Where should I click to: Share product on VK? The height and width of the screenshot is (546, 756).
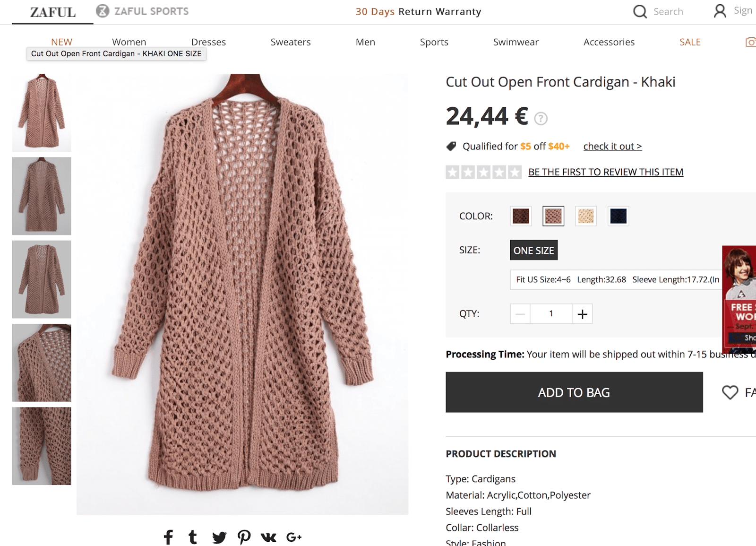tap(268, 537)
